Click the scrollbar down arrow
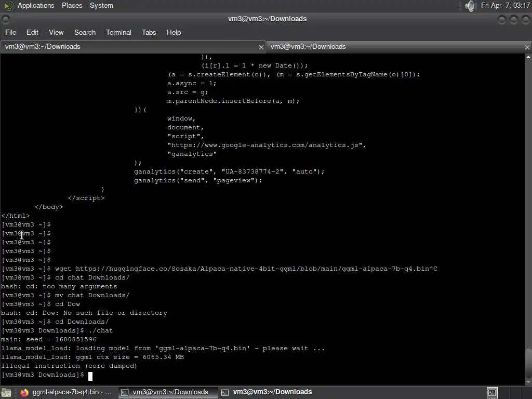 pyautogui.click(x=528, y=382)
